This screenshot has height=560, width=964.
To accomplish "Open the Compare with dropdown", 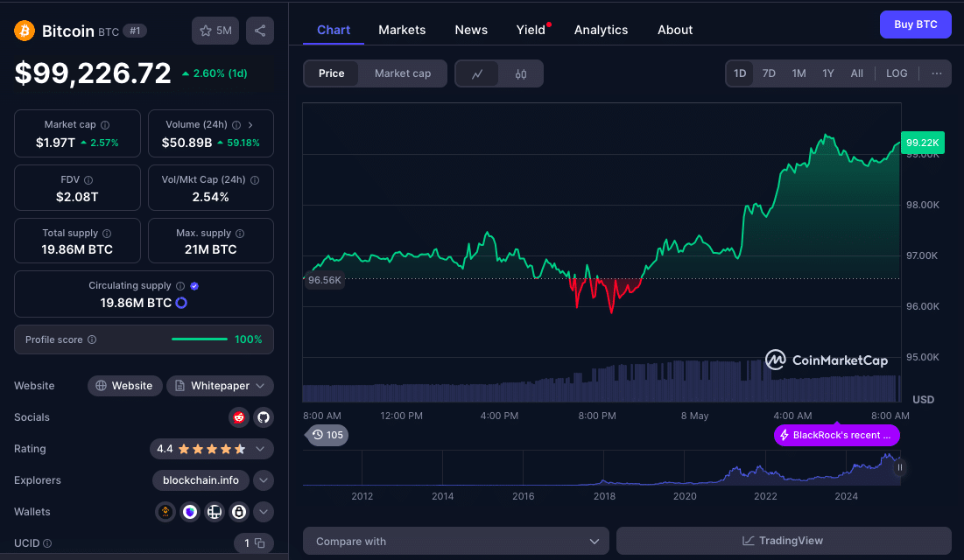I will coord(455,542).
